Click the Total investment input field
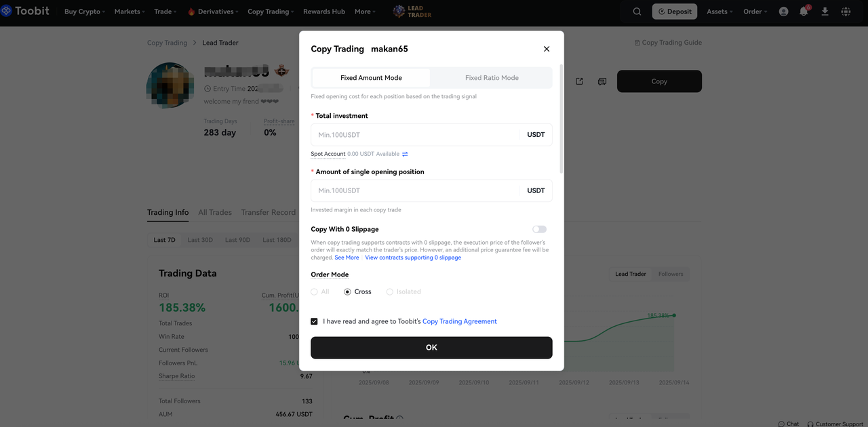This screenshot has width=868, height=427. pyautogui.click(x=415, y=135)
